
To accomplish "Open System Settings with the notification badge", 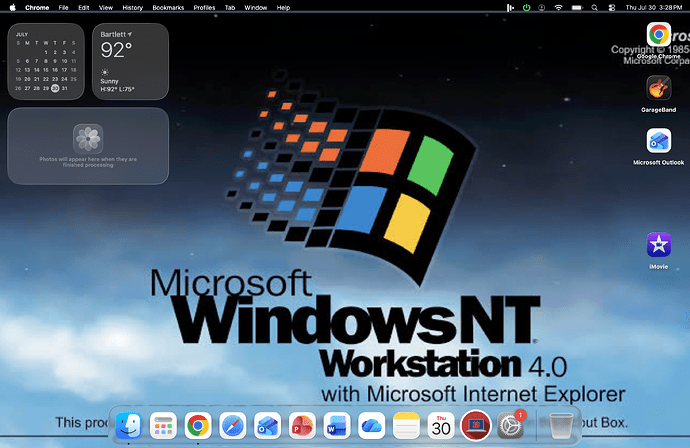I will pos(510,426).
